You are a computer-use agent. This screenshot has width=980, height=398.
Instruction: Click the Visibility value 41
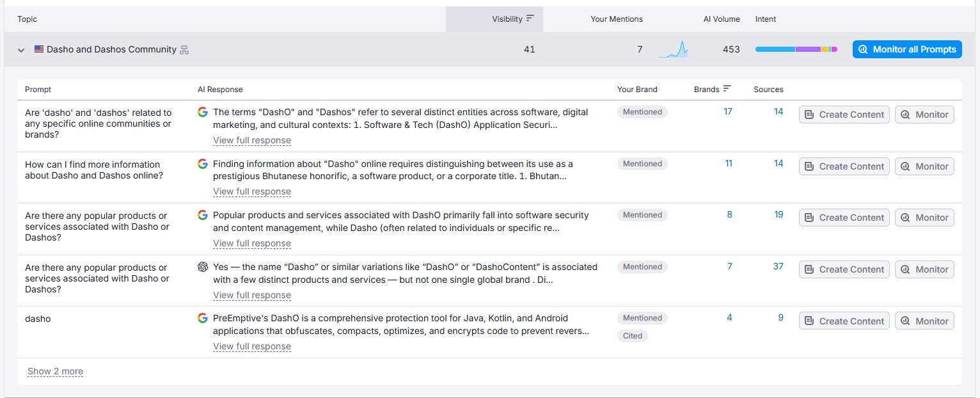pyautogui.click(x=529, y=49)
